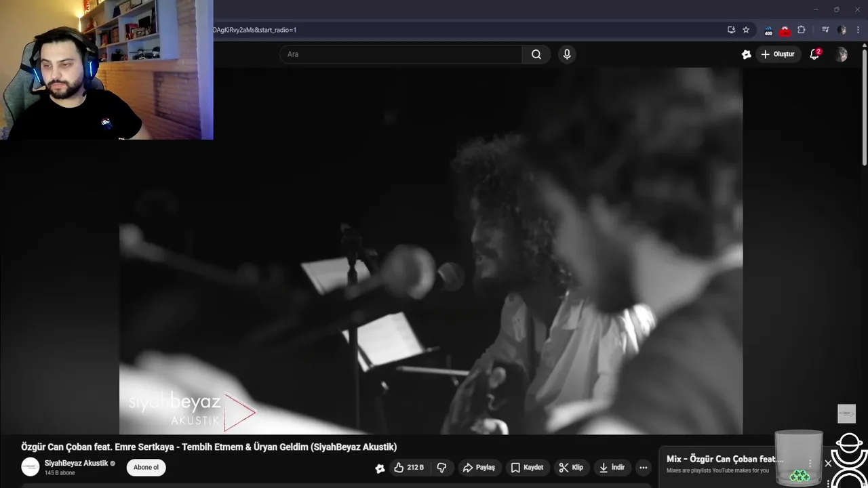868x488 pixels.
Task: Open the red browser extension icon
Action: (785, 30)
